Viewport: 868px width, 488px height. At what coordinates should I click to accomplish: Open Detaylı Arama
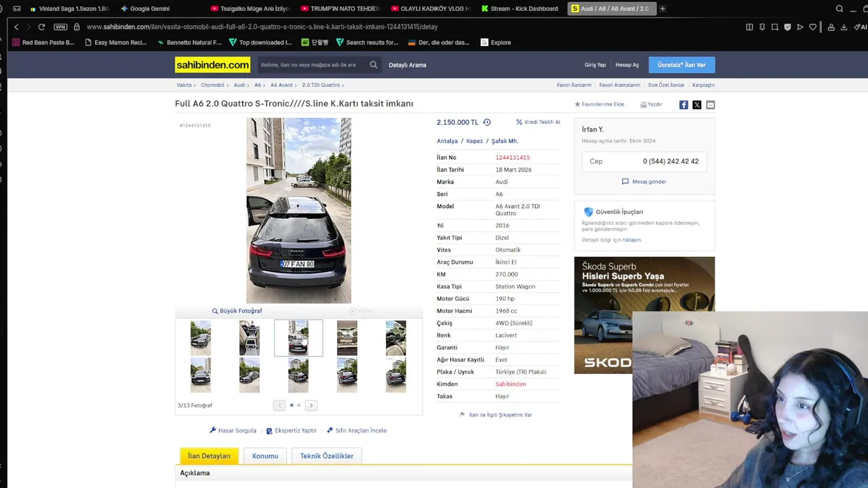tap(408, 65)
